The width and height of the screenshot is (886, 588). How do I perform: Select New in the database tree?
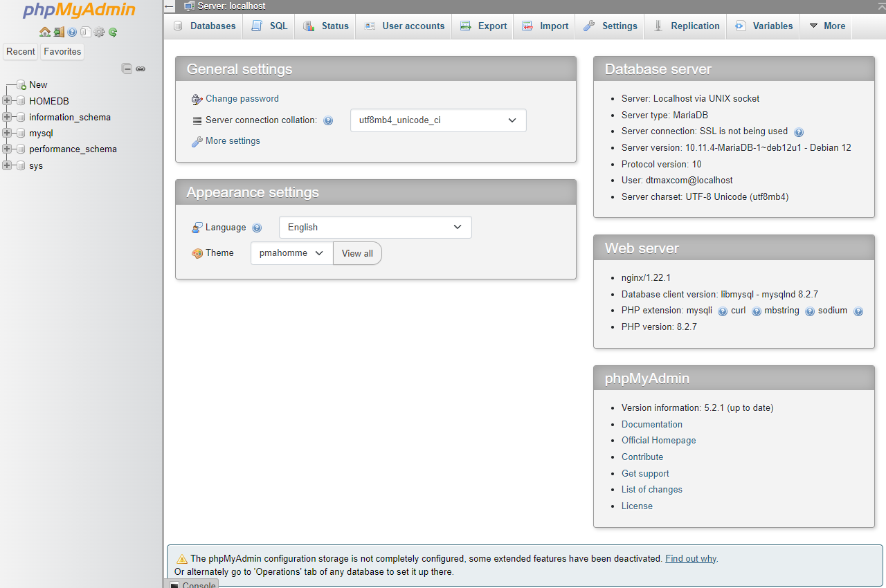38,85
